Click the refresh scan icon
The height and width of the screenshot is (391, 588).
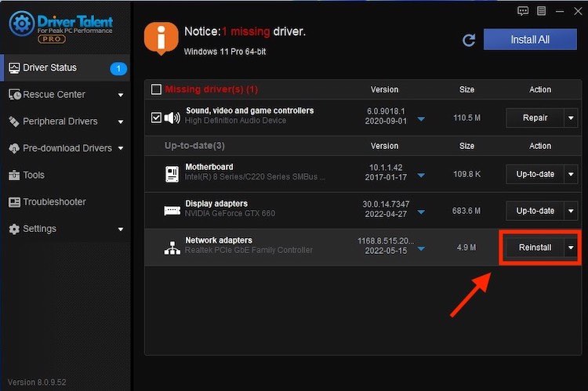469,40
